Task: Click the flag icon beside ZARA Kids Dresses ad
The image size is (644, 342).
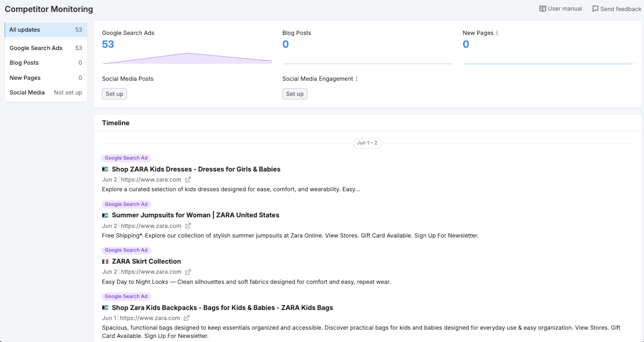Action: click(x=105, y=169)
